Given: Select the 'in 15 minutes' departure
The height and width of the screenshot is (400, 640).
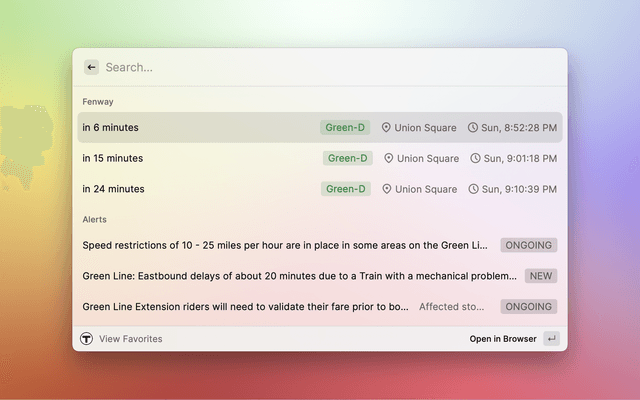Looking at the screenshot, I should click(x=113, y=158).
